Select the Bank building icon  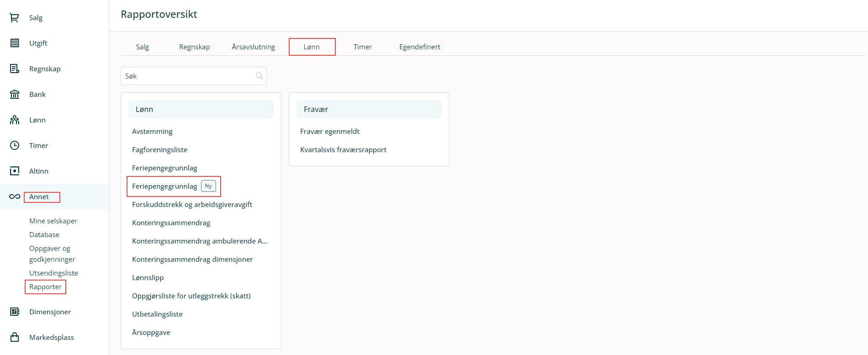15,94
